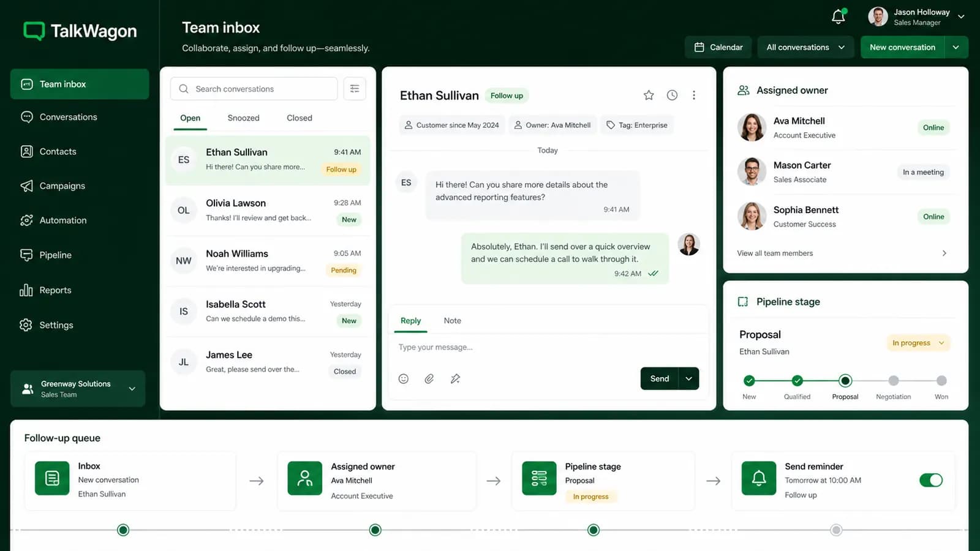
Task: Click the Campaigns megaphone icon
Action: 26,186
